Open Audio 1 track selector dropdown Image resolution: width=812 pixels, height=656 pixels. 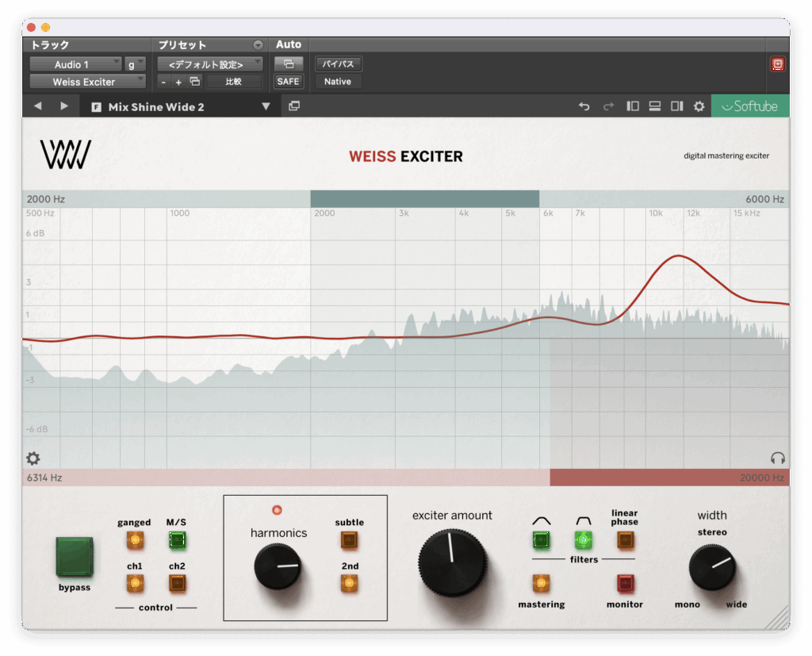75,64
